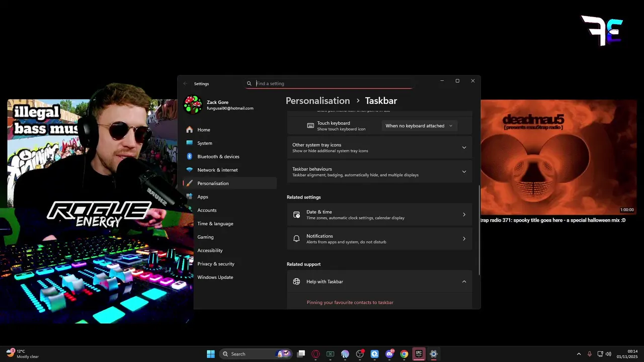Open Gaming settings category
Viewport: 644px width, 362px height.
[x=230, y=237]
